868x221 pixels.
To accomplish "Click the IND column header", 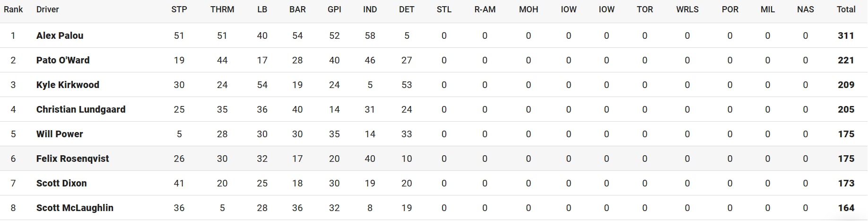I will 370,9.
